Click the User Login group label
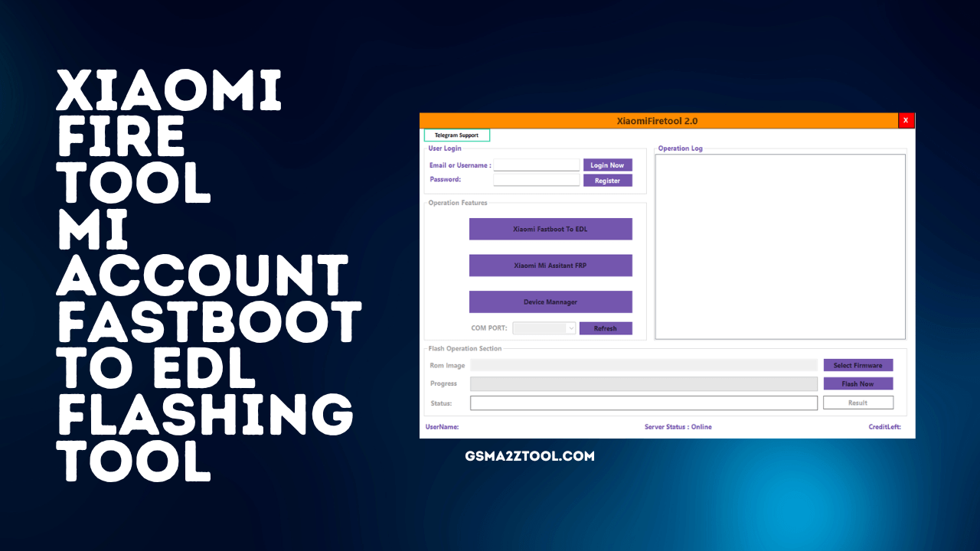Viewport: 980px width, 551px height. [445, 148]
